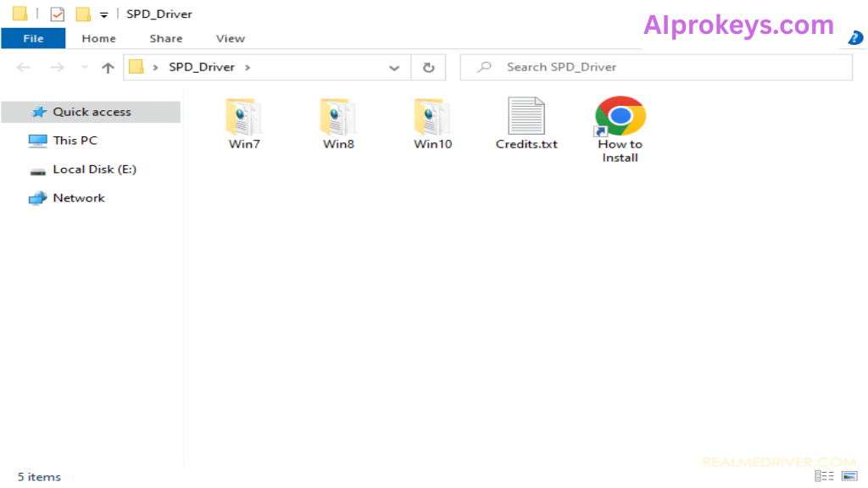This screenshot has width=868, height=488.
Task: Click the Search SPD_Driver input field
Action: click(656, 67)
